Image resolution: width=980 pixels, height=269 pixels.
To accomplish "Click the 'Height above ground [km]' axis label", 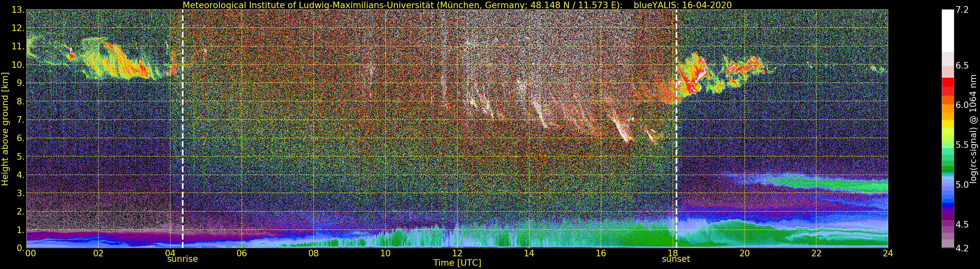I will click(x=5, y=129).
